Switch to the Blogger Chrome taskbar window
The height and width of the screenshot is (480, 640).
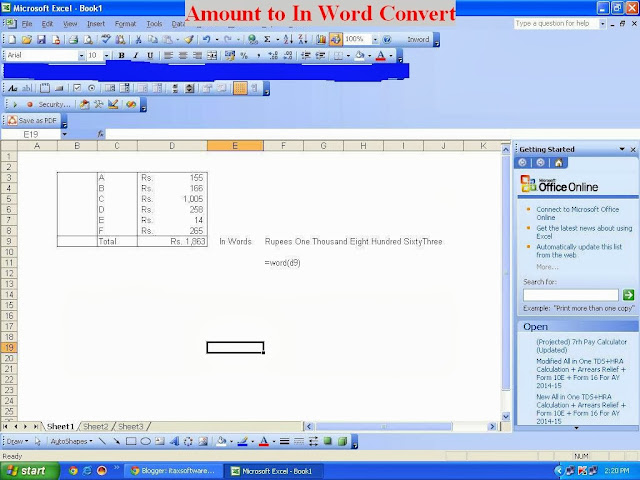click(173, 471)
